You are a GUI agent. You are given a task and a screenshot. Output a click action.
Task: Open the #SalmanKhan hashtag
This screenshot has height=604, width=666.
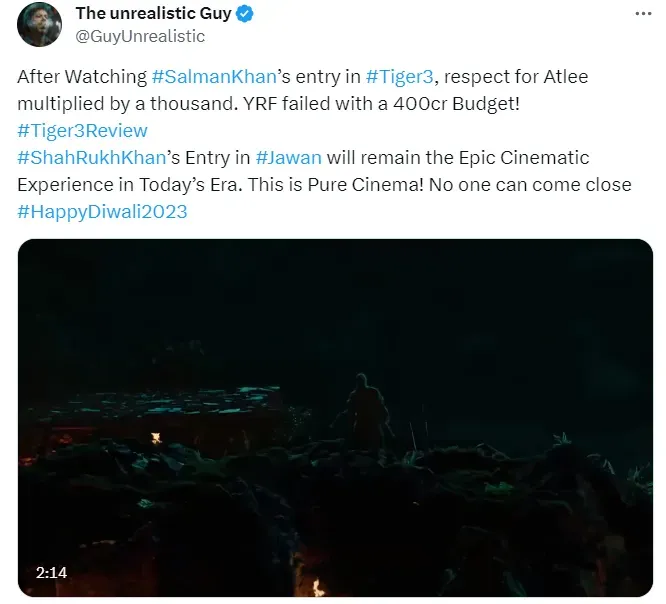tap(214, 77)
